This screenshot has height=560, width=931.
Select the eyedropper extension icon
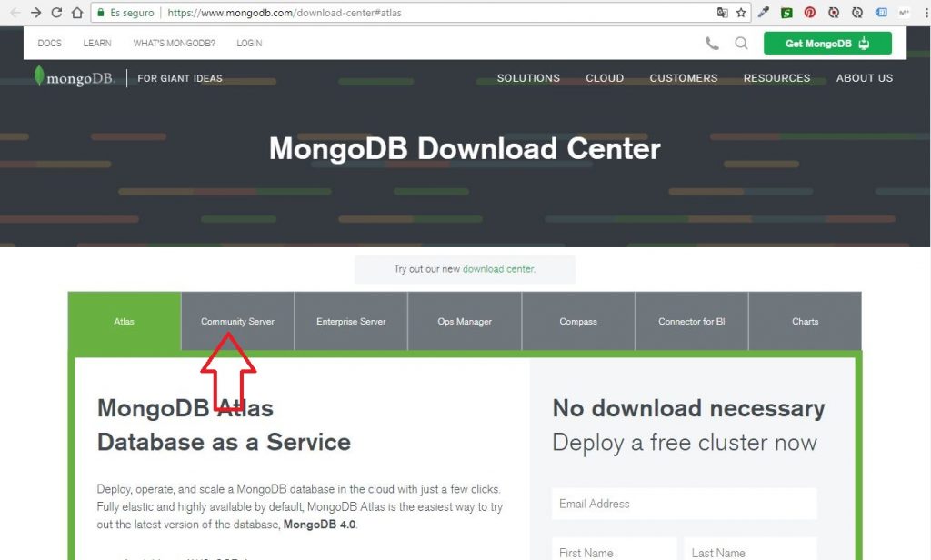tap(763, 12)
